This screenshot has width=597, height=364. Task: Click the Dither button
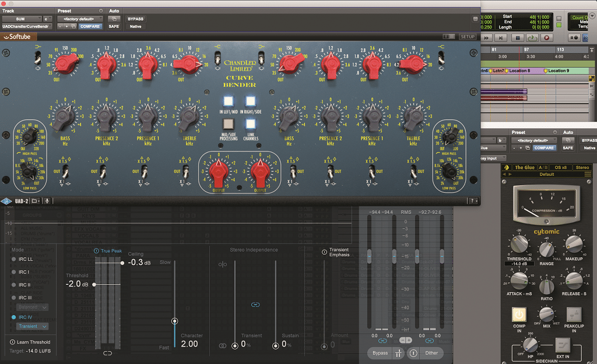[431, 354]
